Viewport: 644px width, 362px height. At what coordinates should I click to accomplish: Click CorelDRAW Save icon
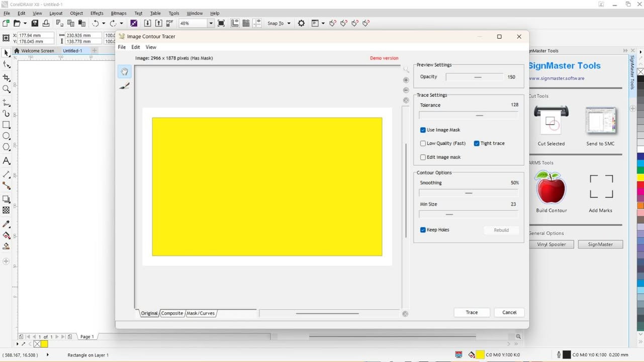pos(35,23)
